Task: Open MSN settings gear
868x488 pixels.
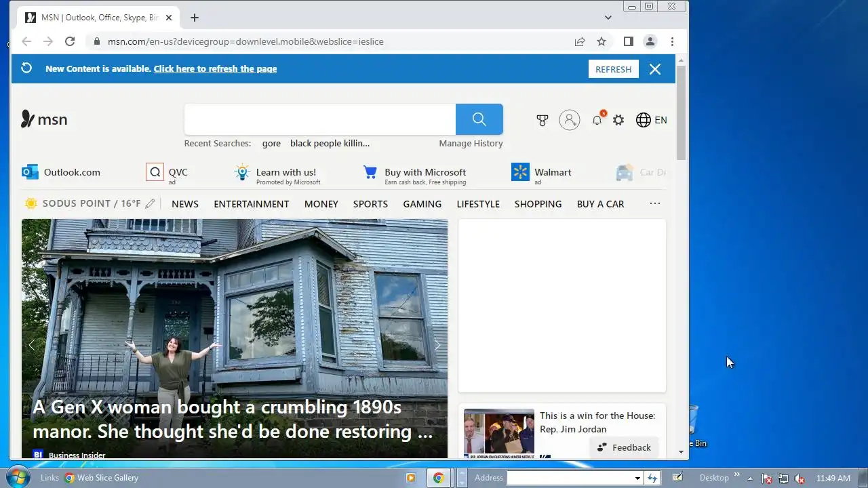Action: coord(618,120)
